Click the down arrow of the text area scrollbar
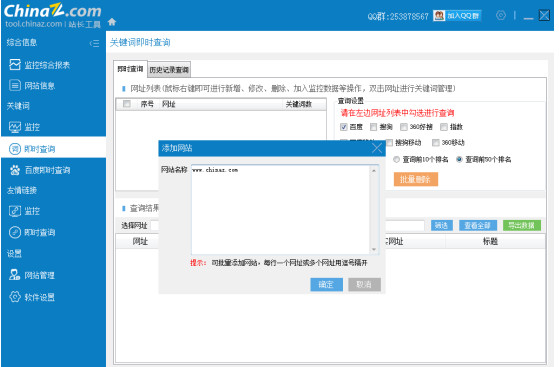The width and height of the screenshot is (559, 367). 374,249
